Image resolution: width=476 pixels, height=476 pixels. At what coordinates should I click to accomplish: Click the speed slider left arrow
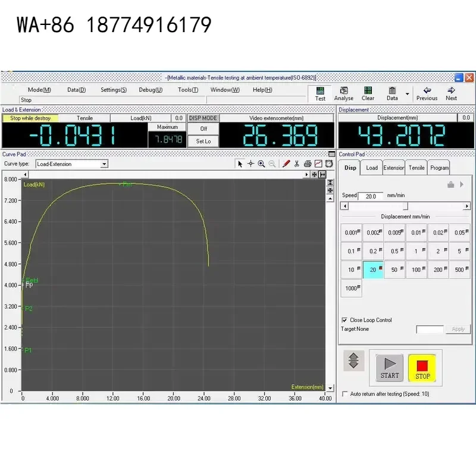click(x=345, y=206)
